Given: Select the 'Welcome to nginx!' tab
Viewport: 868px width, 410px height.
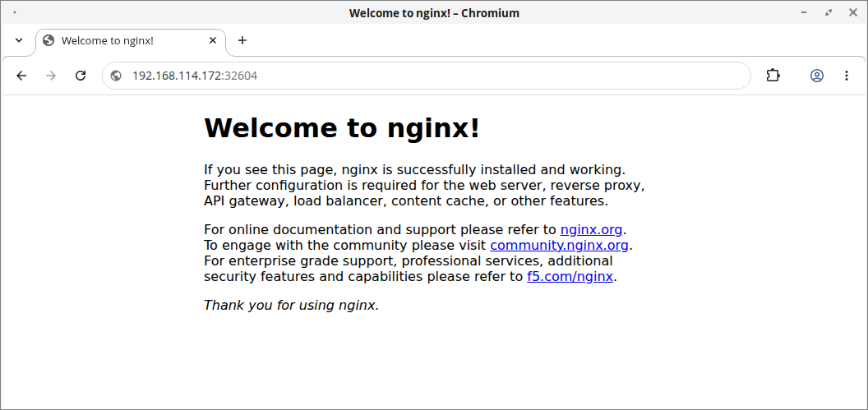Looking at the screenshot, I should (x=131, y=42).
